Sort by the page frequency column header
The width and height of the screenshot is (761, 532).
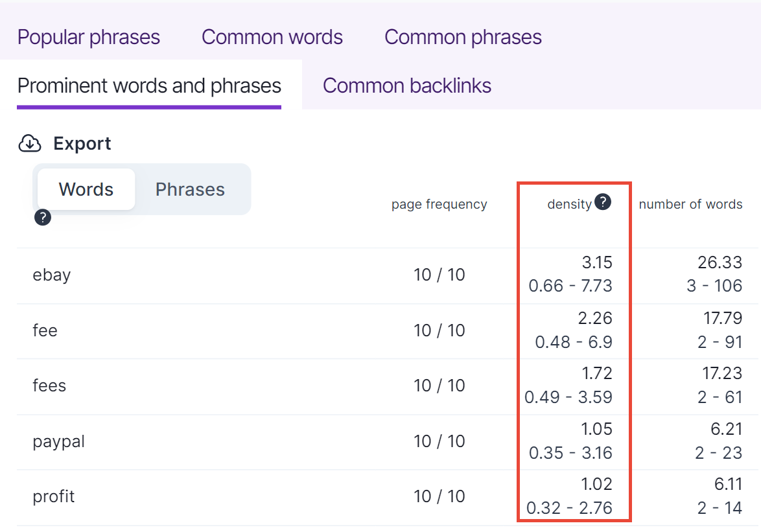(439, 205)
